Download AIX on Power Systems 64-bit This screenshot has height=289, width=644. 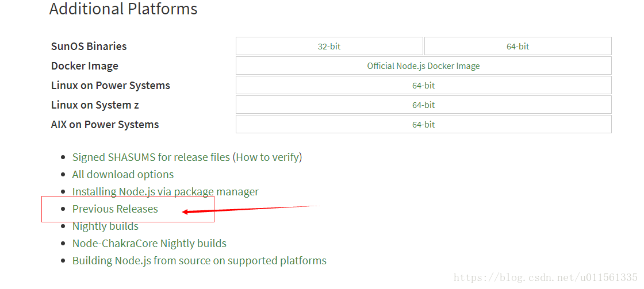click(423, 124)
